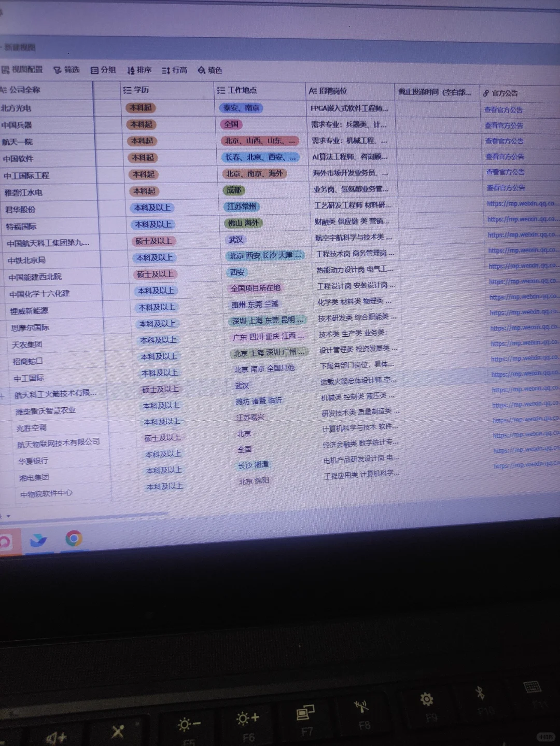Select the 锂威新能源 company cell
Screen dimensions: 560x746
click(x=29, y=311)
